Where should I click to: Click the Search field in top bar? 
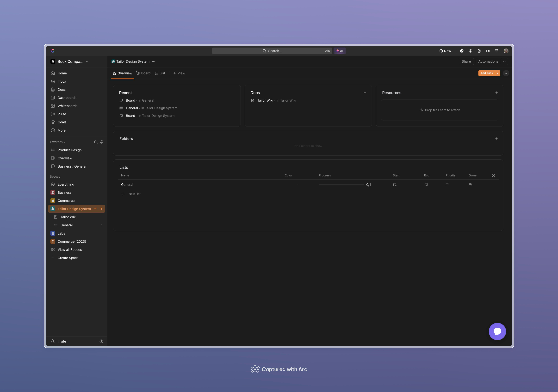[272, 51]
